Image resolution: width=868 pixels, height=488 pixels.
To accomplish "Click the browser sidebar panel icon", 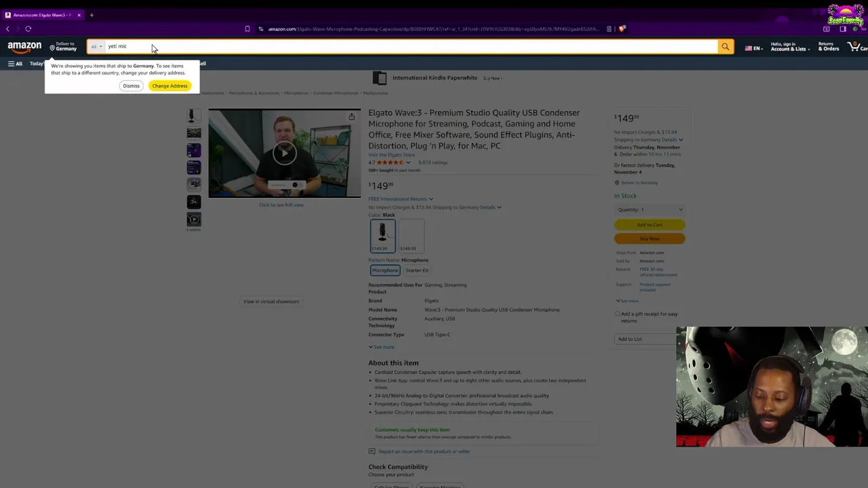I will click(x=843, y=29).
